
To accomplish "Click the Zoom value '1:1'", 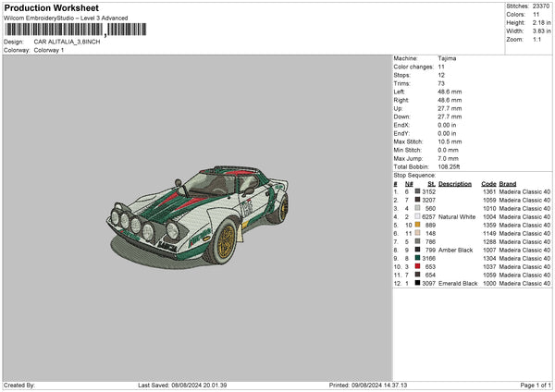I will (x=536, y=39).
